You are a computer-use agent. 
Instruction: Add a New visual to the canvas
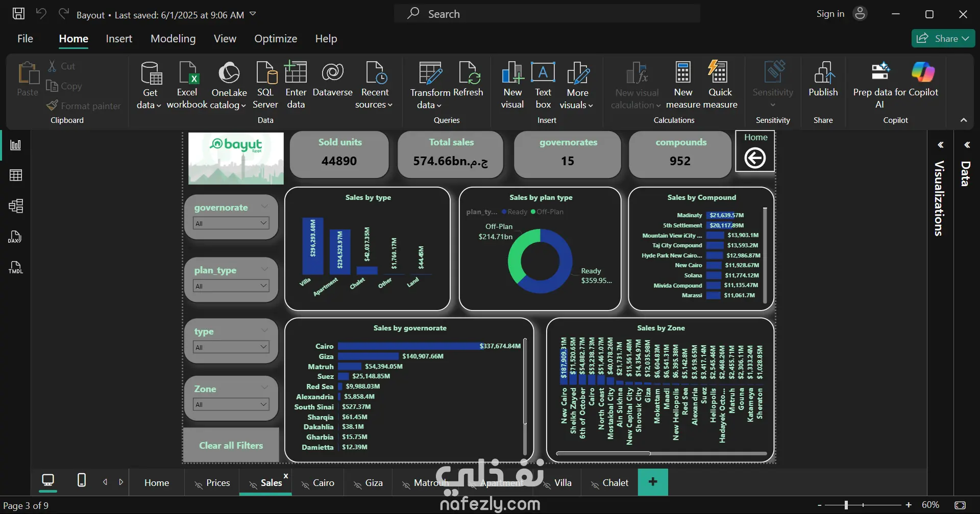point(512,85)
